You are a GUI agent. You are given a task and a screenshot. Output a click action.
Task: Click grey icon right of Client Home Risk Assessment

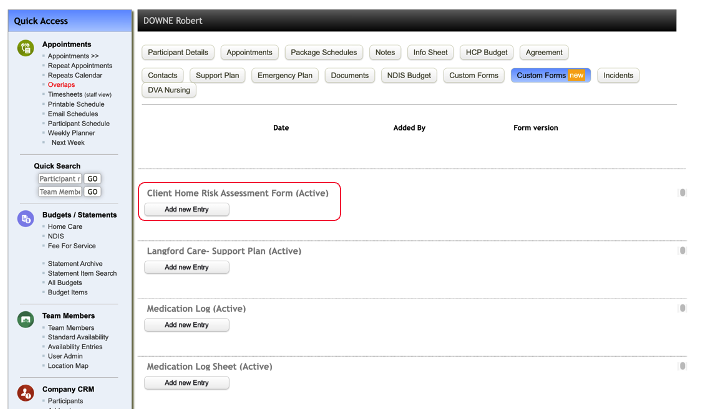(682, 193)
